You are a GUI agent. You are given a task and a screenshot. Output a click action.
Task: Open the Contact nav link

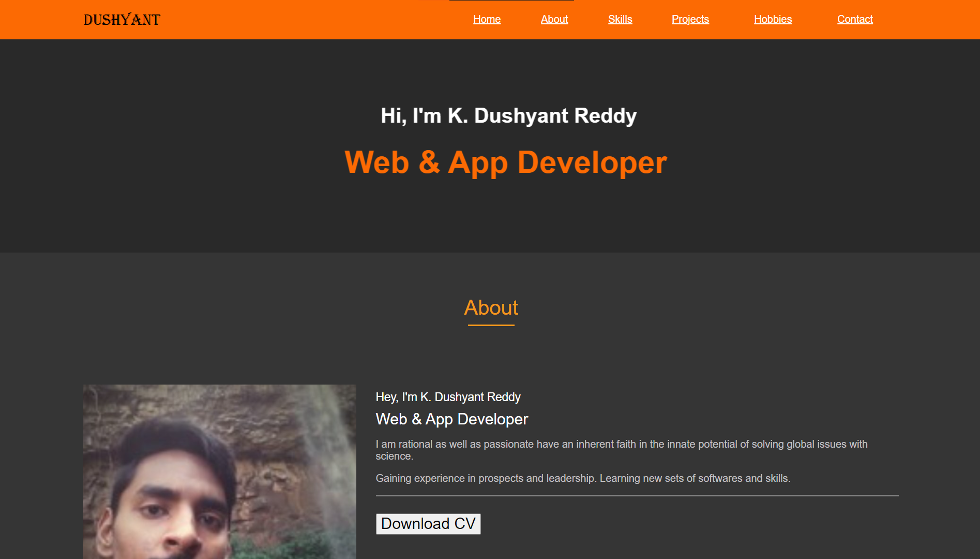click(855, 19)
